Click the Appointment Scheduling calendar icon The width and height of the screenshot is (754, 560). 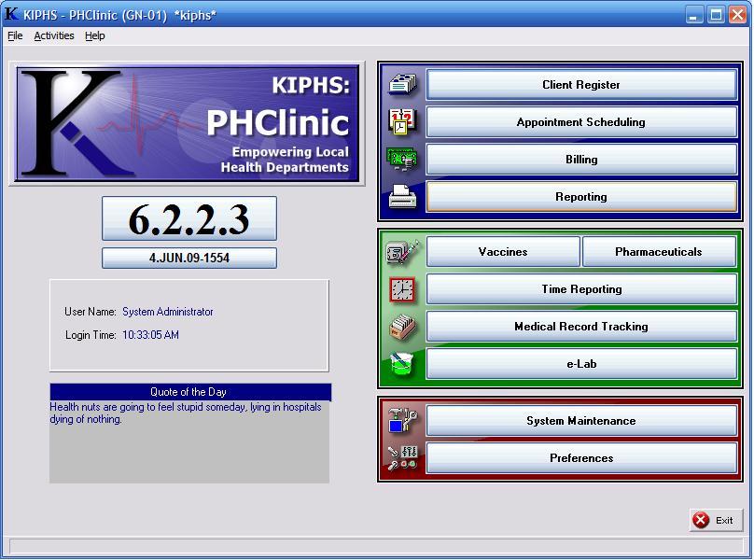(x=403, y=121)
